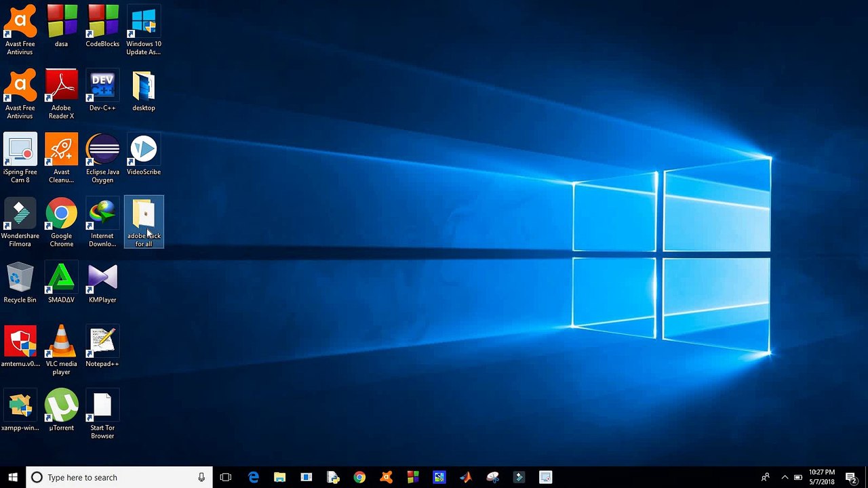
Task: Select the amtemu desktop icon
Action: (20, 346)
